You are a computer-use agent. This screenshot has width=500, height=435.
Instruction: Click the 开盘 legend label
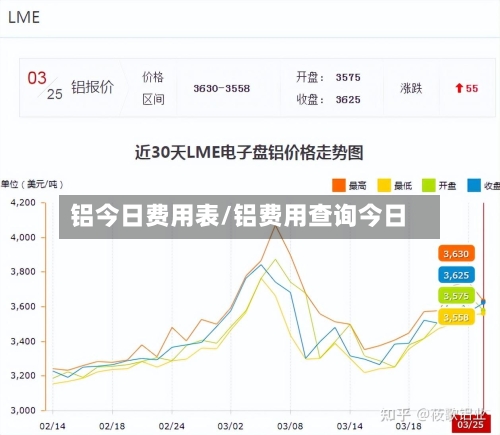(x=447, y=186)
